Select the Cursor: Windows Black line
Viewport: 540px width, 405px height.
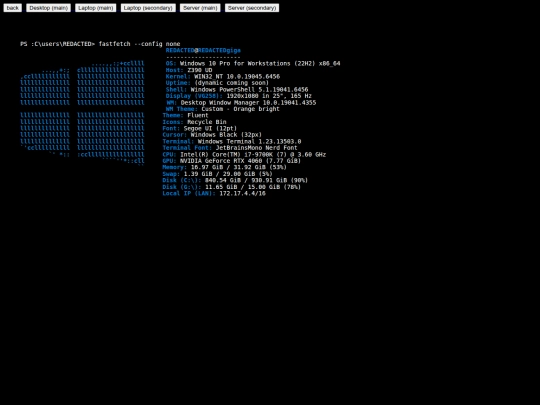[212, 135]
